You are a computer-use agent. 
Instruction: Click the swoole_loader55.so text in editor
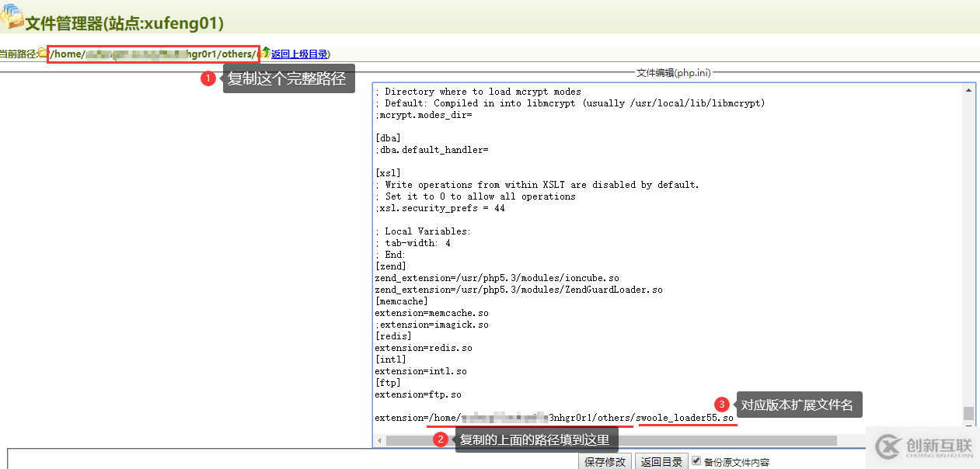click(685, 418)
